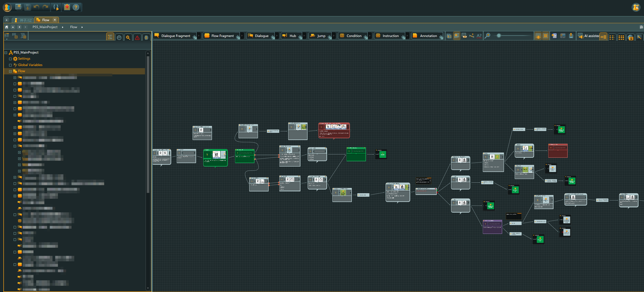
Task: Toggle the snap to grid button
Action: [545, 36]
